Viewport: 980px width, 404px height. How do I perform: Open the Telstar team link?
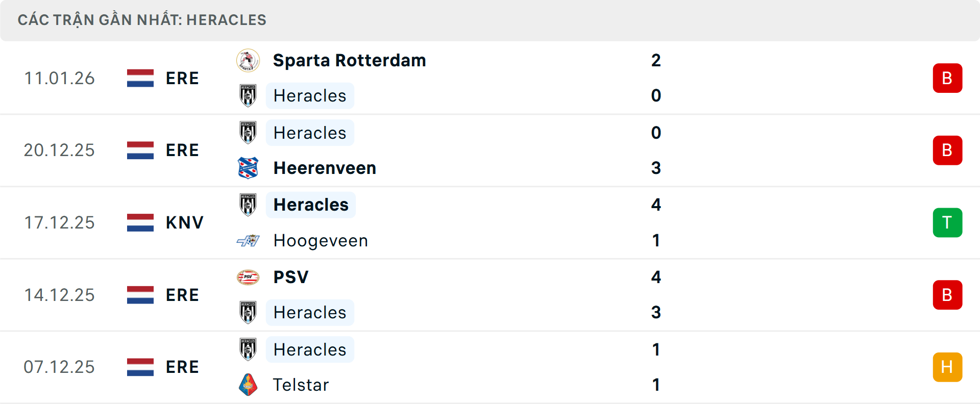tap(301, 385)
